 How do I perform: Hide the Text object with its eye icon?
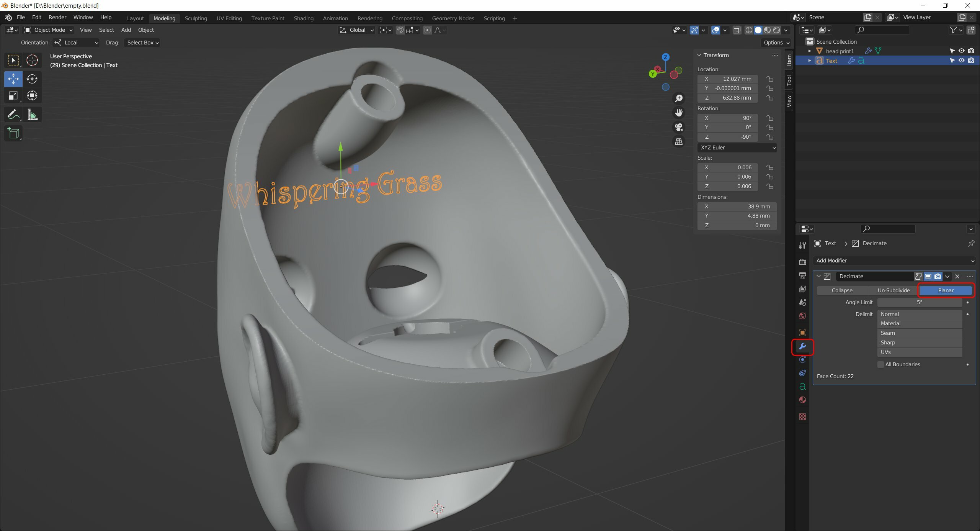click(962, 61)
